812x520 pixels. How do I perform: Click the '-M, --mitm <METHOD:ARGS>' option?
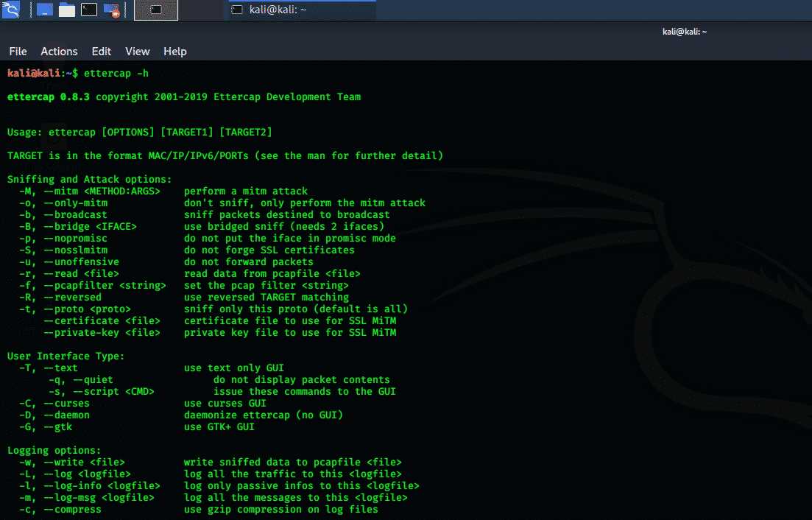[x=90, y=191]
